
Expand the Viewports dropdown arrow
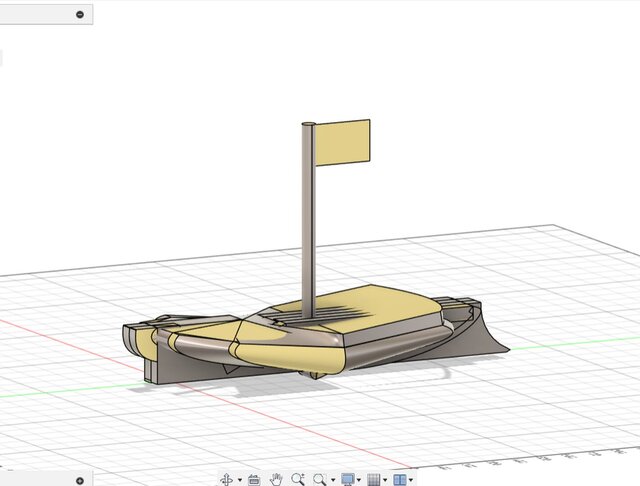coord(411,481)
